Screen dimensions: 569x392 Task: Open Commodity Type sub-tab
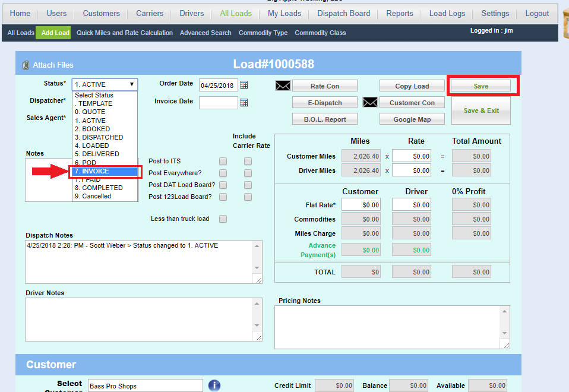[x=263, y=33]
